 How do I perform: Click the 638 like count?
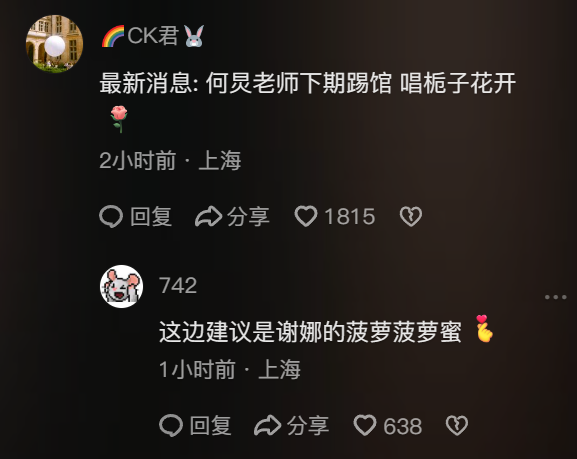[403, 426]
